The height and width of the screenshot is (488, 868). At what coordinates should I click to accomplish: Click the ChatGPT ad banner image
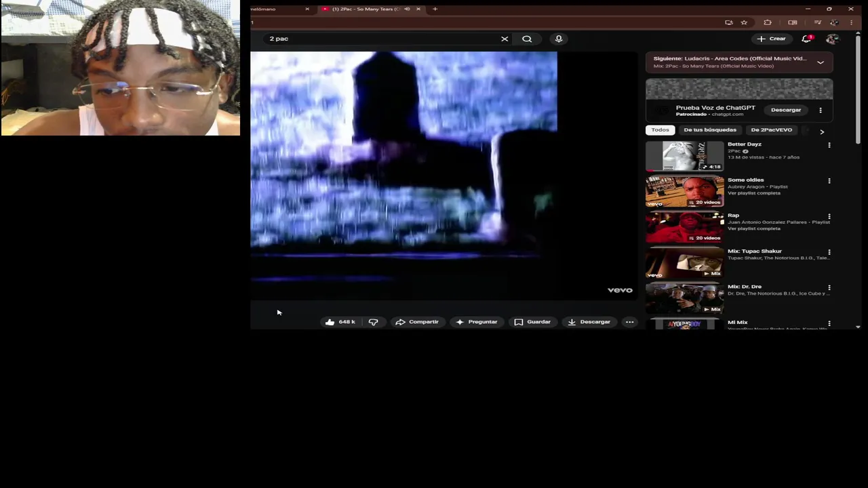(x=739, y=89)
